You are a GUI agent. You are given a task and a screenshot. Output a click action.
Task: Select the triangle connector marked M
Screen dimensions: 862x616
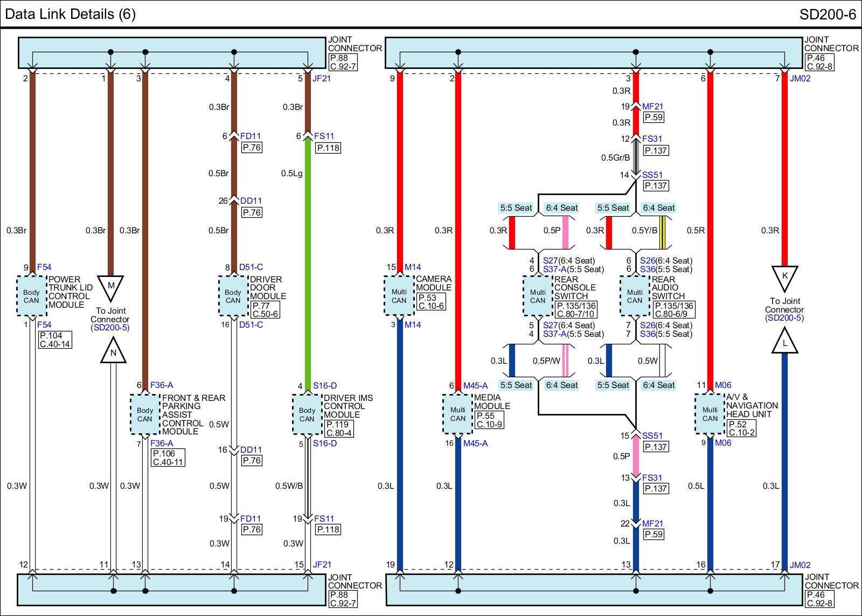[x=111, y=286]
